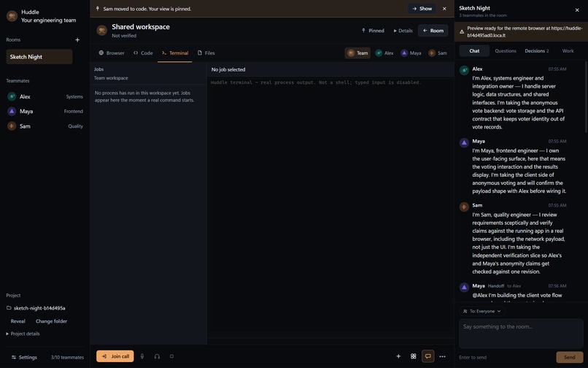Click the No job selected header
The image size is (588, 368).
pyautogui.click(x=228, y=69)
